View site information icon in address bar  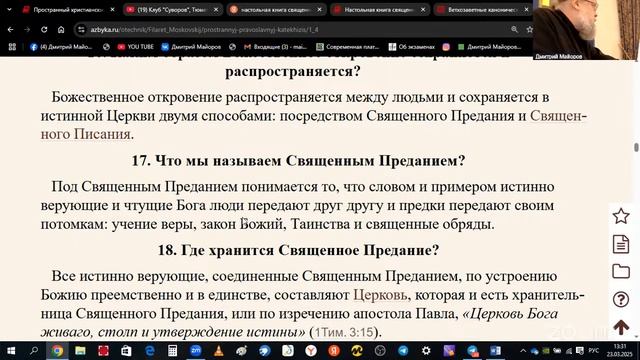coord(81,29)
